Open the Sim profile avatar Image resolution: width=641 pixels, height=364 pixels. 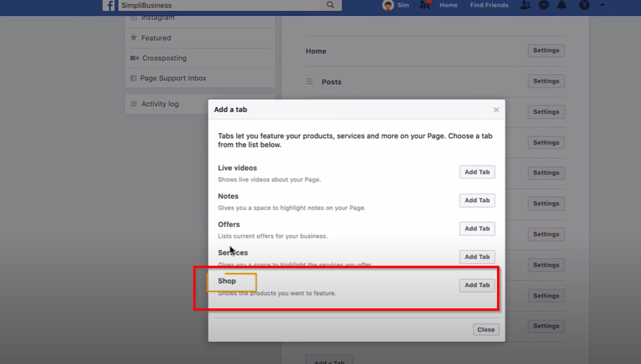pos(388,5)
